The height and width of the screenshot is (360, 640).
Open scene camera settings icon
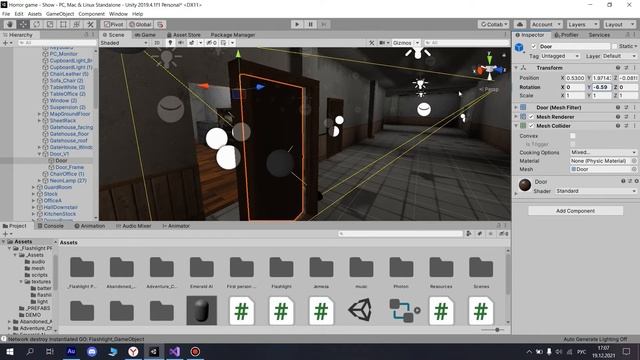click(x=383, y=43)
